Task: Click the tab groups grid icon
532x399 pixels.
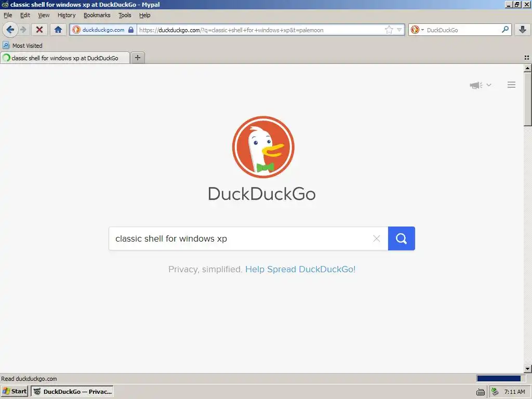Action: pyautogui.click(x=527, y=58)
